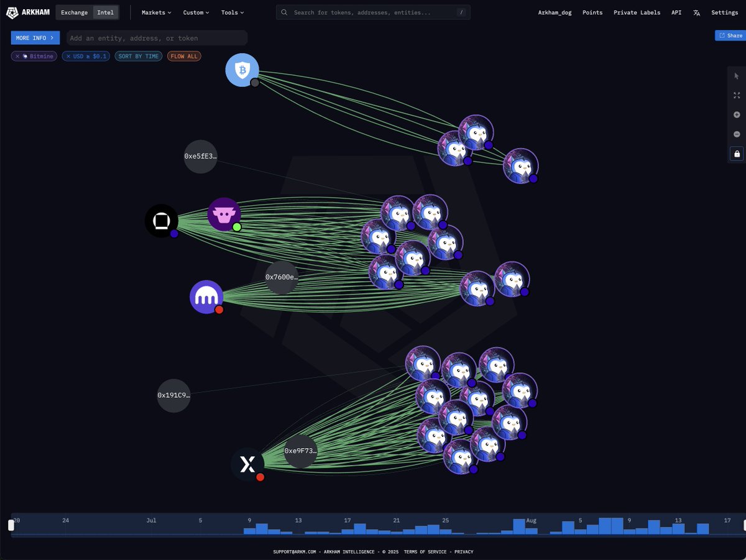
Task: Toggle the graph lock icon
Action: pyautogui.click(x=737, y=154)
